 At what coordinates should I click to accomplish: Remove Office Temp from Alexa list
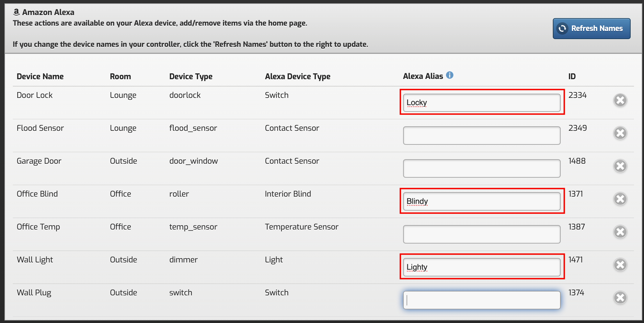point(620,232)
